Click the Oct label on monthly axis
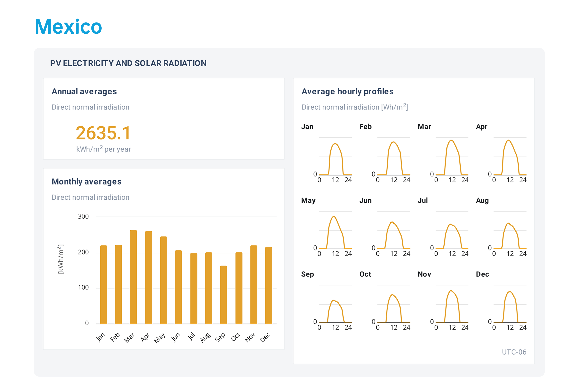 pyautogui.click(x=235, y=337)
